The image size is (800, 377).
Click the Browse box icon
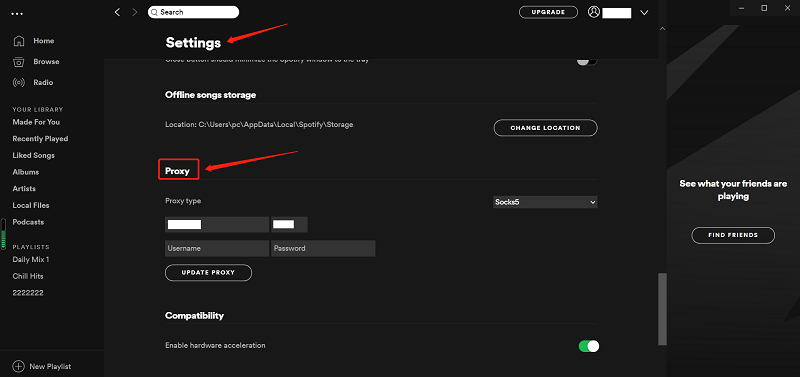pos(18,62)
